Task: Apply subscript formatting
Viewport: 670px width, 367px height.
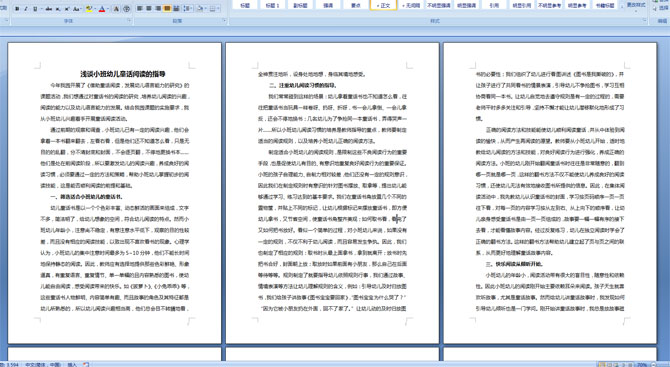Action: (58, 9)
